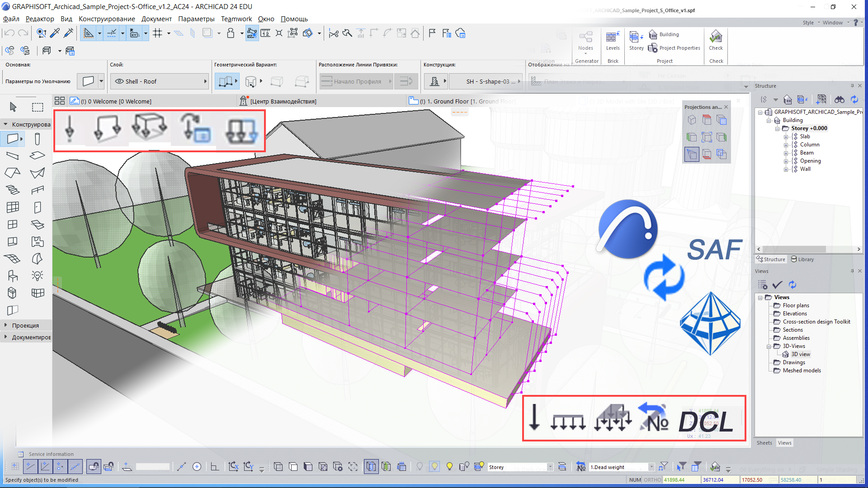Select the Marquee tool in toolbox
This screenshot has width=868, height=488.
pyautogui.click(x=38, y=107)
